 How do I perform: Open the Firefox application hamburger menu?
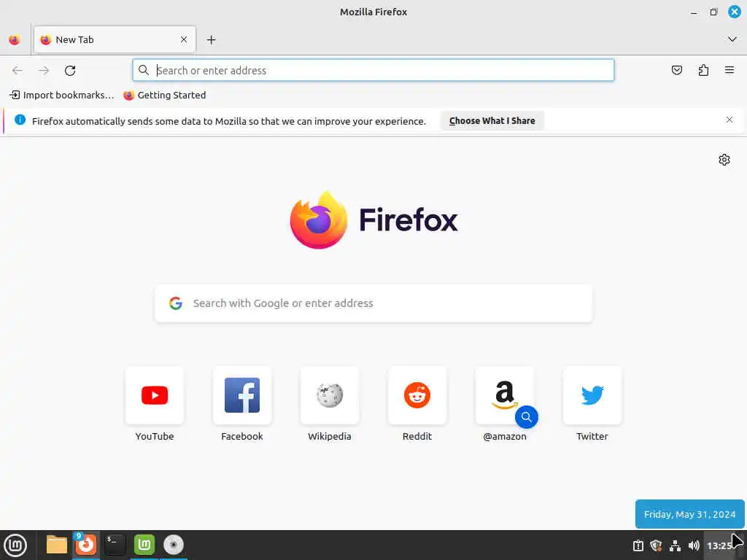click(729, 70)
